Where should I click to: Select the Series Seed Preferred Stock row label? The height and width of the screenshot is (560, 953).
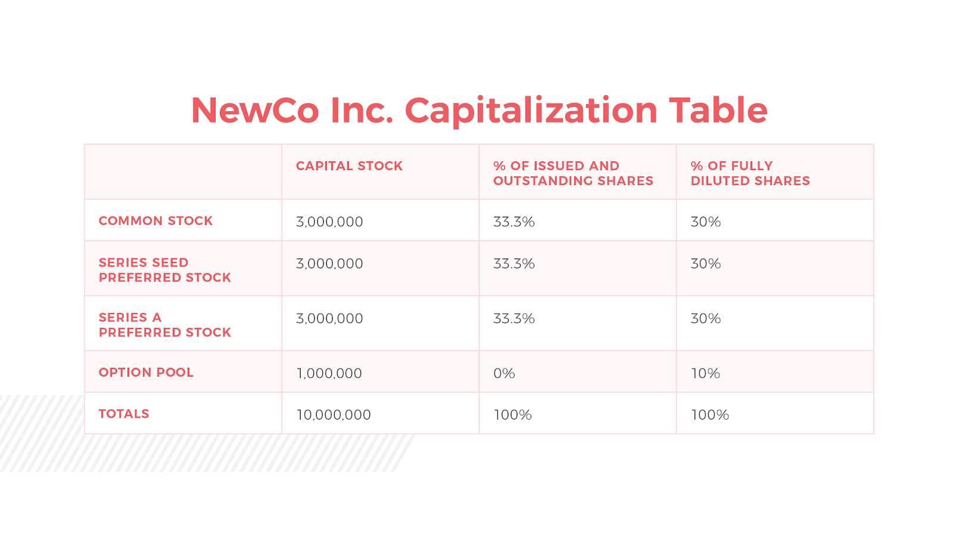tap(164, 270)
